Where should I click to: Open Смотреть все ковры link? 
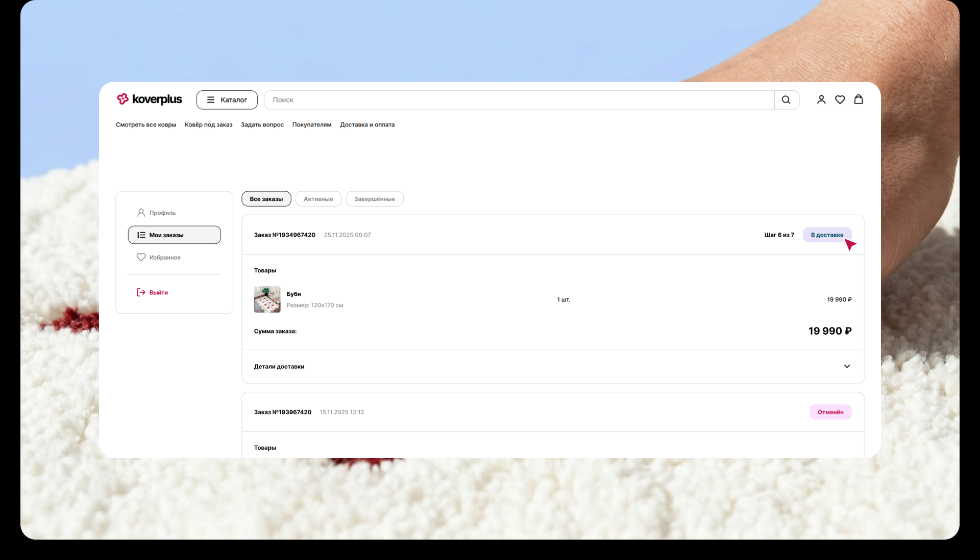coord(146,125)
